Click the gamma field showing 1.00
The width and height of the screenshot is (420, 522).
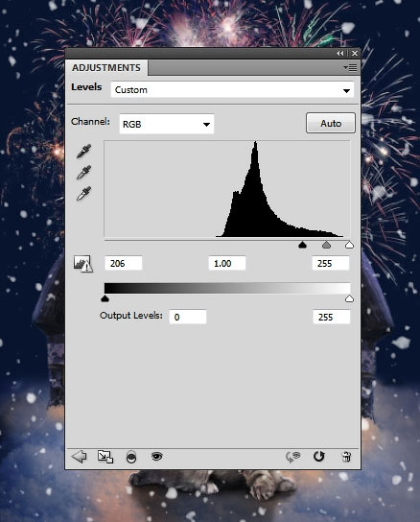227,263
